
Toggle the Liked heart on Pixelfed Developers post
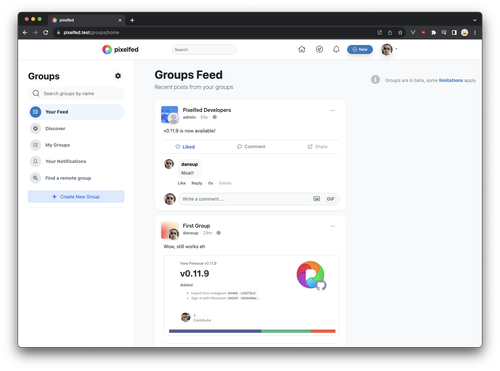click(185, 147)
